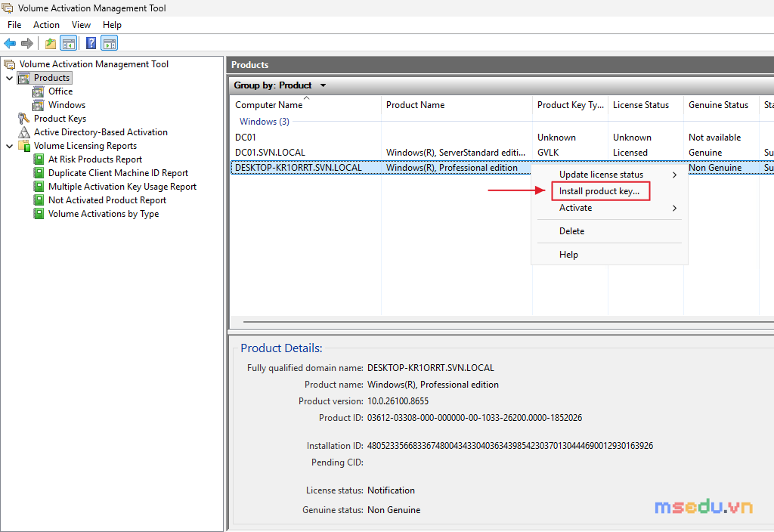Click the Non Genuine cell in the list
This screenshot has width=774, height=532.
click(715, 168)
